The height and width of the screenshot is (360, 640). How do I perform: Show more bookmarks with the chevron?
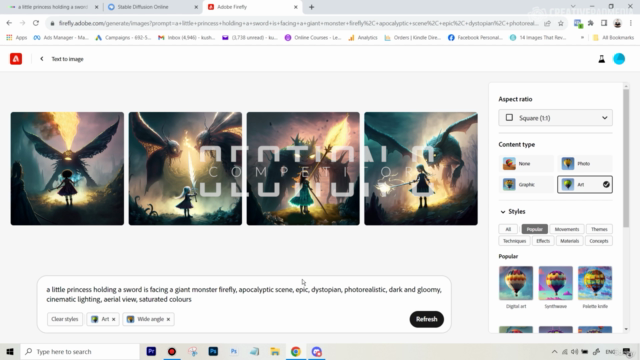point(582,38)
